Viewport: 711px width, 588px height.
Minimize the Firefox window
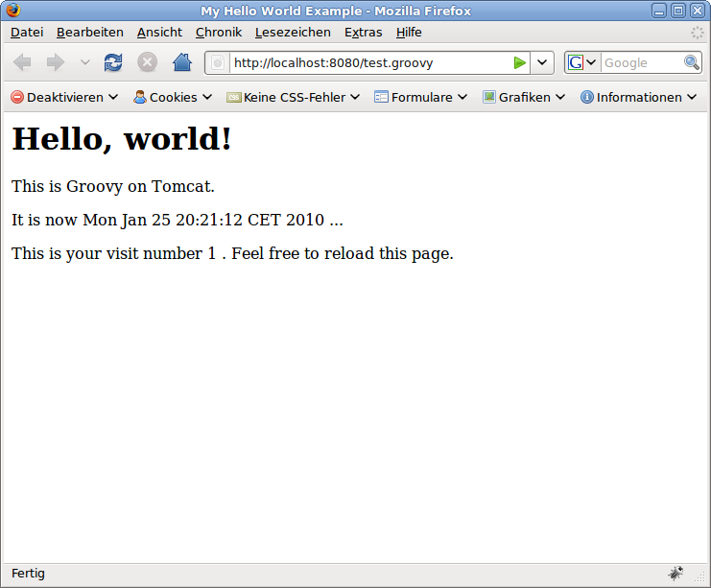659,11
